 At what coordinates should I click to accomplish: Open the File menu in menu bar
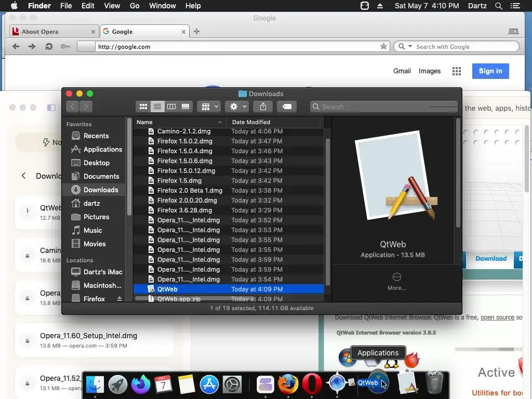[x=66, y=6]
